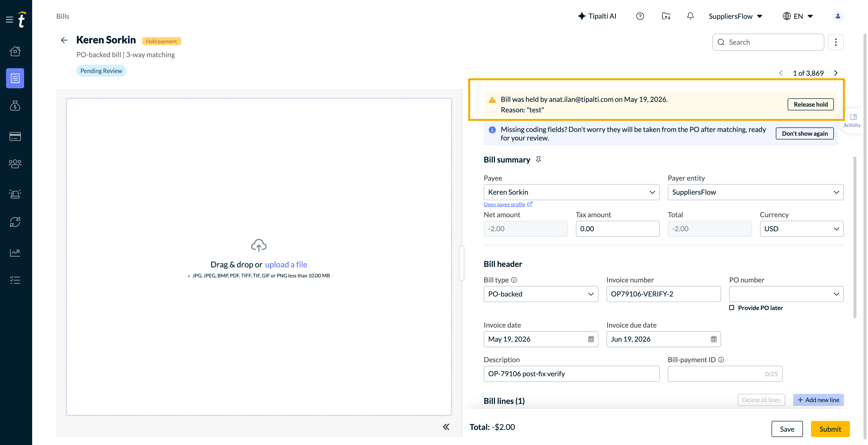Open the money bag payments icon
The height and width of the screenshot is (445, 868).
15,106
